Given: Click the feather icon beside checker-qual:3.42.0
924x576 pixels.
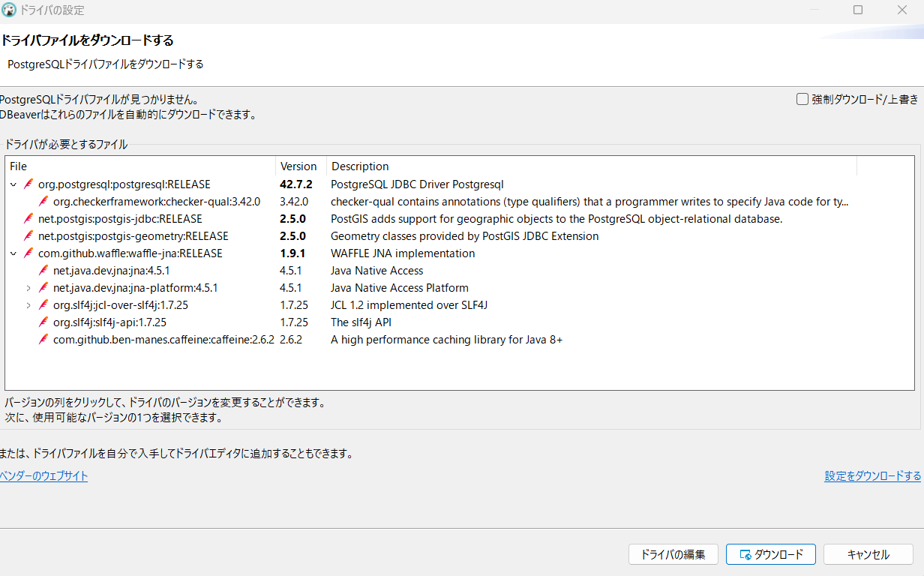Looking at the screenshot, I should (43, 202).
